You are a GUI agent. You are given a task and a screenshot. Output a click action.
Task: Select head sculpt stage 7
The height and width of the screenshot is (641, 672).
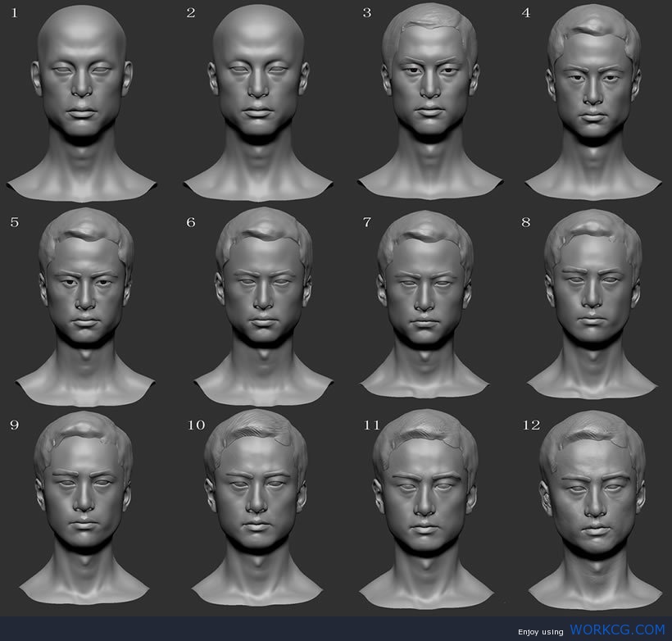tap(425, 305)
